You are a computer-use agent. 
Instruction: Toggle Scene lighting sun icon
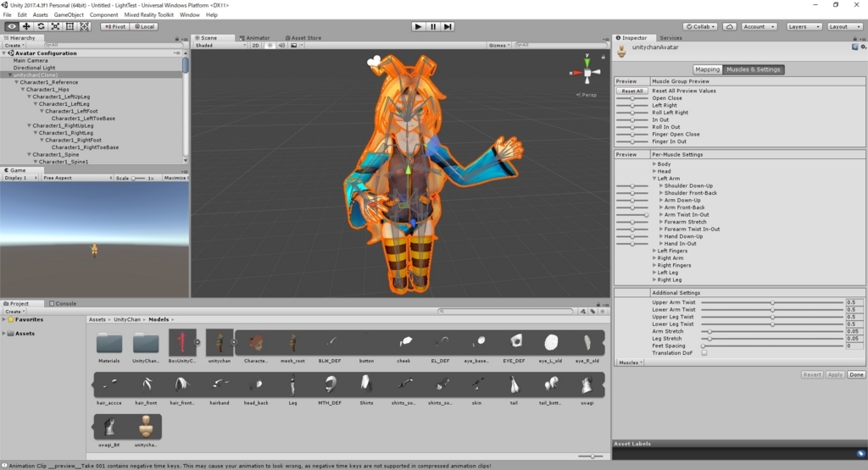(270, 46)
